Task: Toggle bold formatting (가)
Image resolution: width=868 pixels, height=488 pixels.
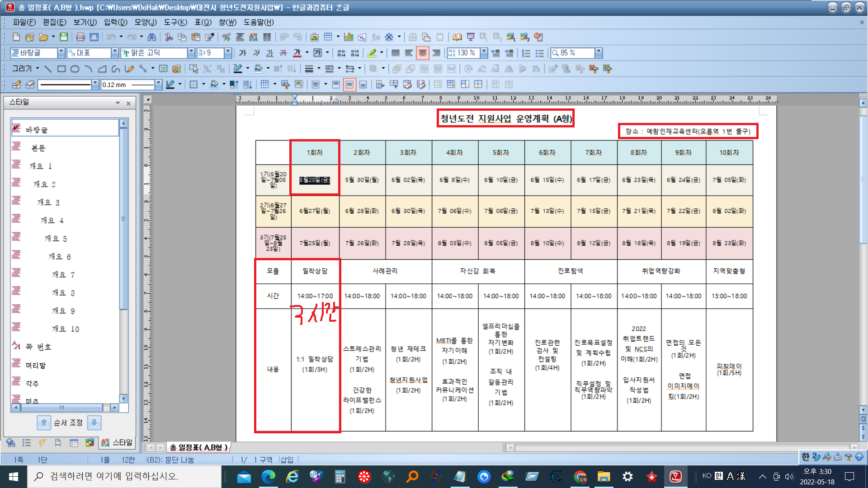Action: coord(243,53)
